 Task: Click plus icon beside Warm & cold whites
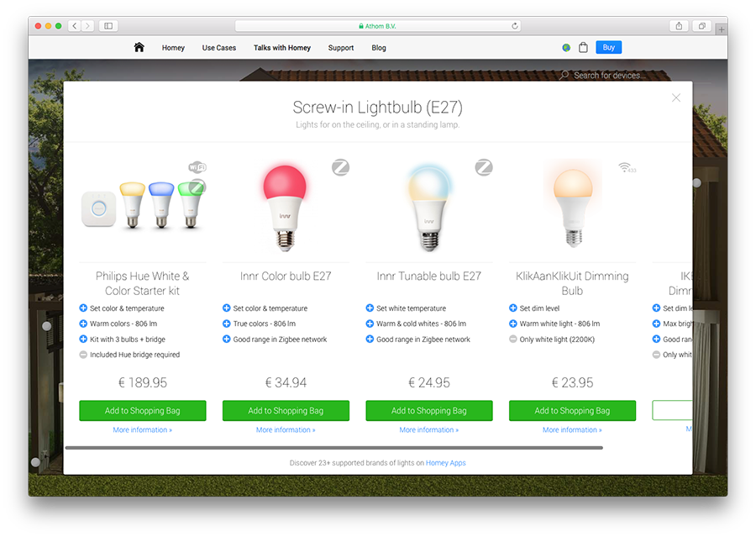point(370,324)
